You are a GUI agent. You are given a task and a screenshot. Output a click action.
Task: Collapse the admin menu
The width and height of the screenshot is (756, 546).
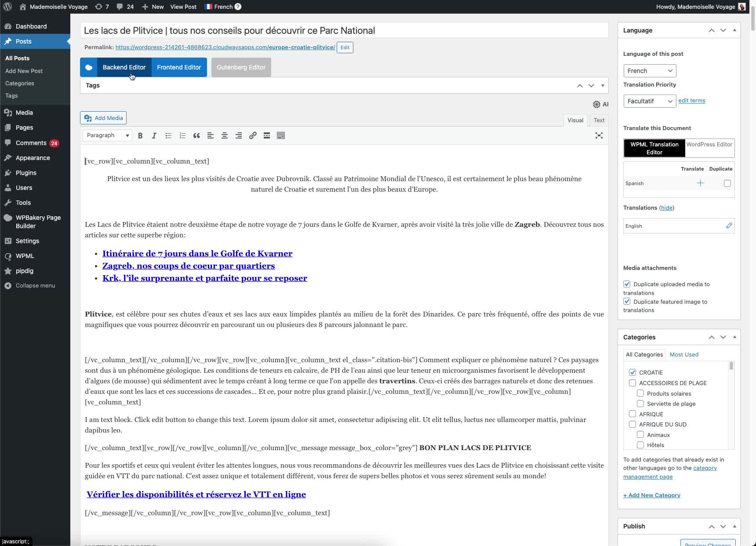coord(35,285)
